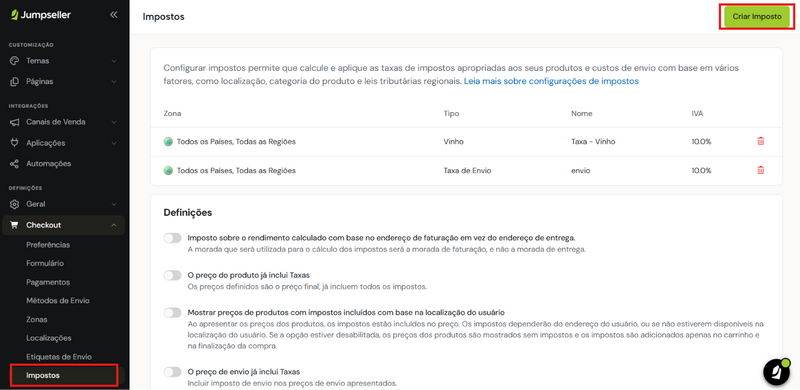Image resolution: width=800 pixels, height=390 pixels.
Task: Click globe icon in the Vinho row
Action: [168, 141]
